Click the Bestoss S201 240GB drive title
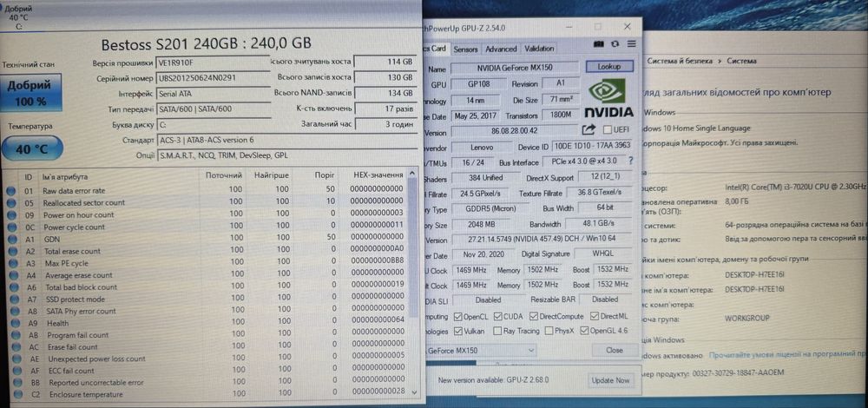 [206, 43]
